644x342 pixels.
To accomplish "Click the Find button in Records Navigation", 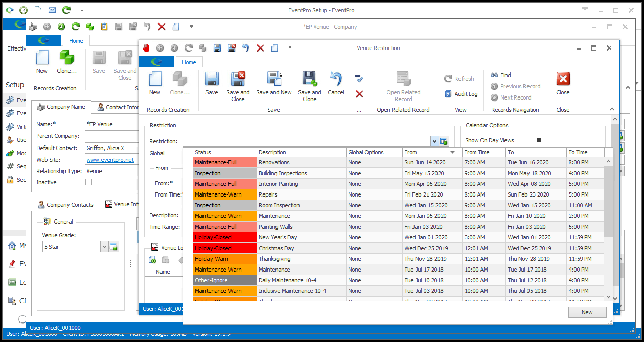I will click(500, 75).
